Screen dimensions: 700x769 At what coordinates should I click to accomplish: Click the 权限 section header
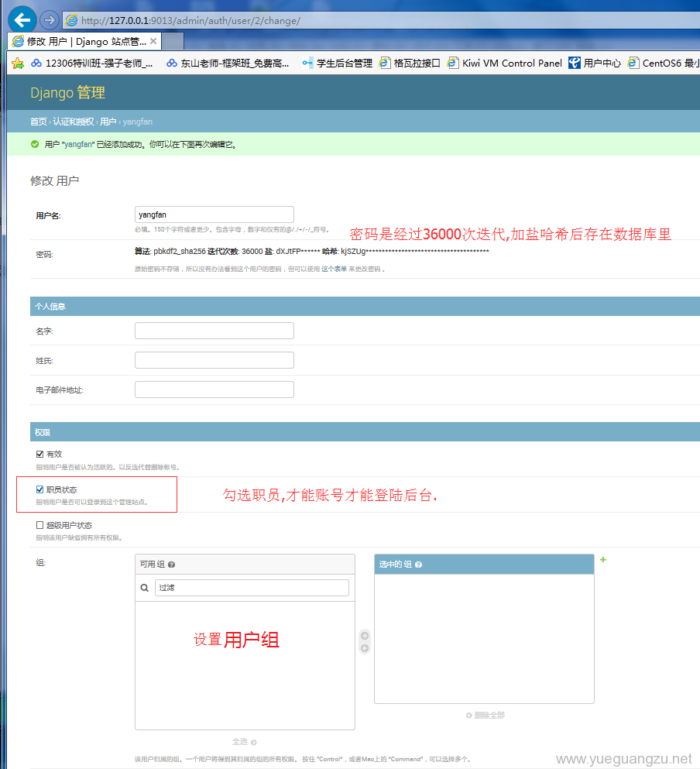click(x=365, y=433)
